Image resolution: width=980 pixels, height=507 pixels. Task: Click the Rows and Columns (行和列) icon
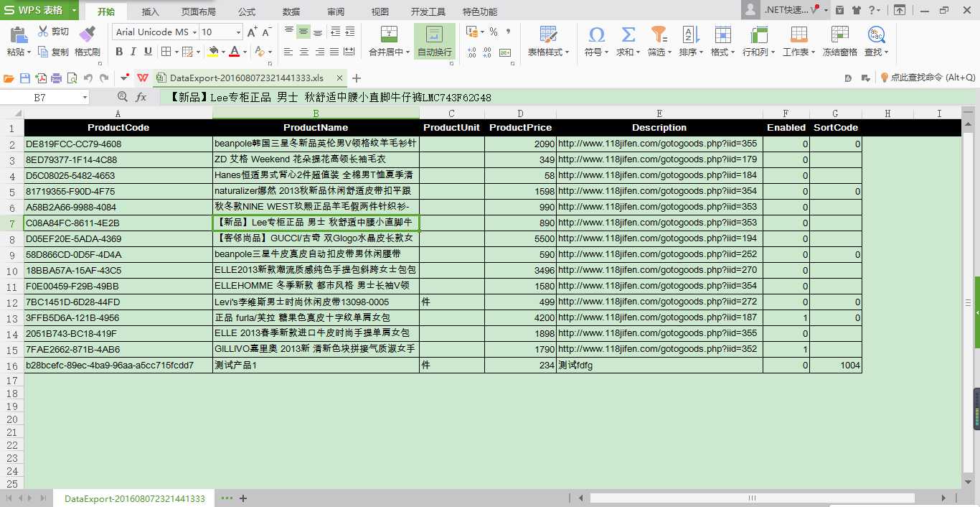[758, 34]
